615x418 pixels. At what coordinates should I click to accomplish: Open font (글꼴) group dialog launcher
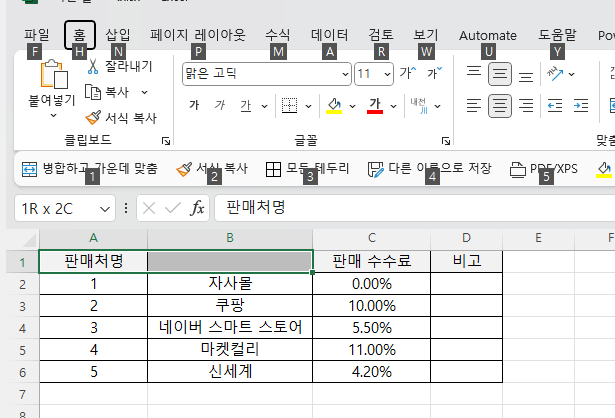coord(446,141)
